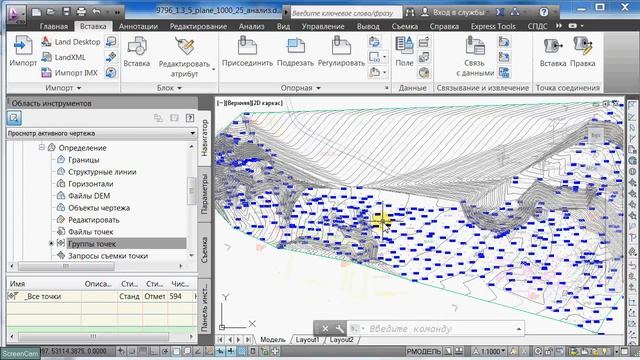Select the Регулировать tool

click(x=341, y=51)
